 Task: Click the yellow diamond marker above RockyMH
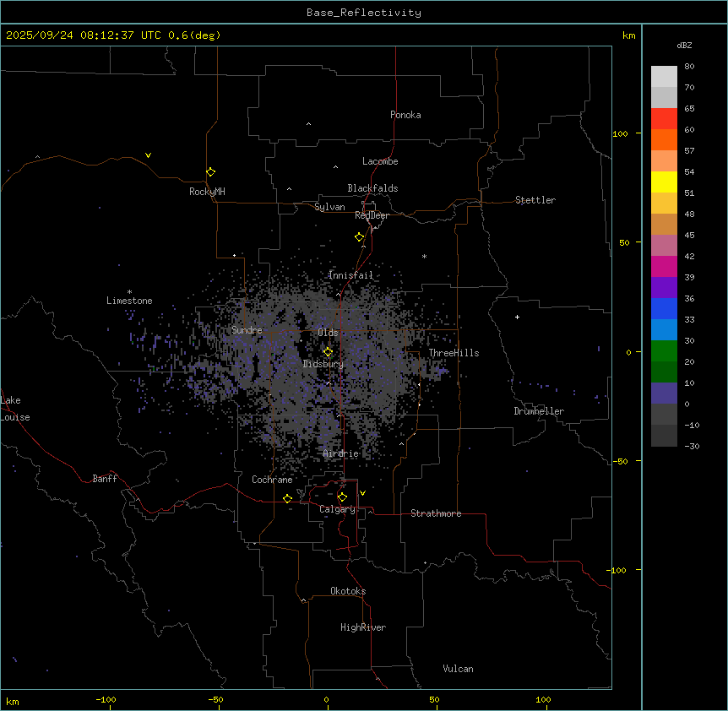click(x=210, y=171)
